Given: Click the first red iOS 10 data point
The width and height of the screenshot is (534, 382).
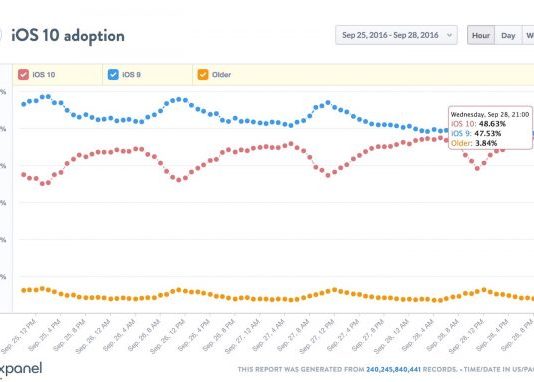Looking at the screenshot, I should coord(24,175).
